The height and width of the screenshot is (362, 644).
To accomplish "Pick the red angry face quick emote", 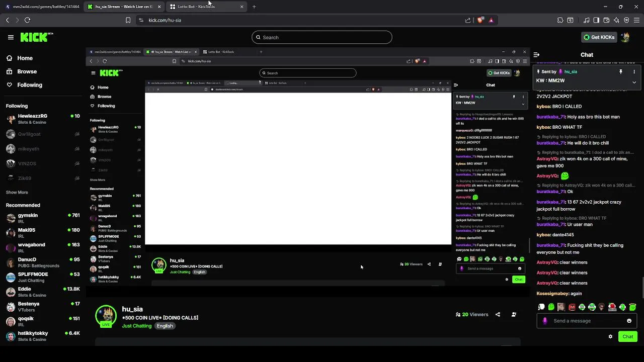I will point(572,307).
